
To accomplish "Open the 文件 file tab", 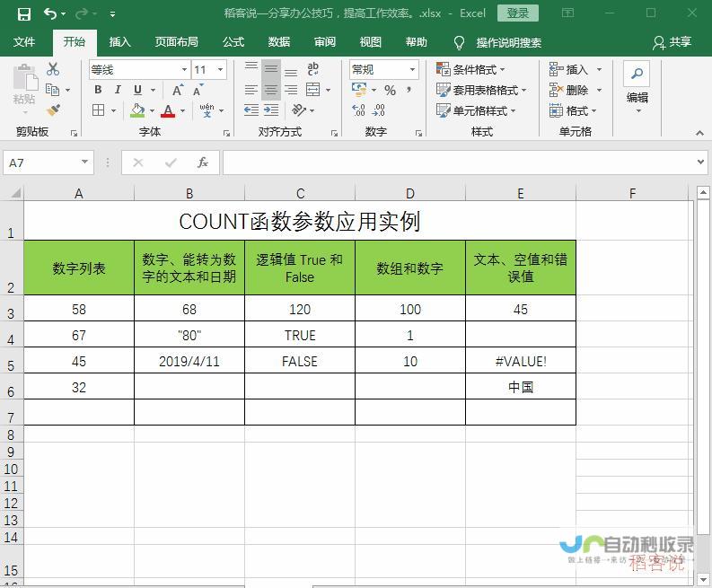I will click(23, 42).
